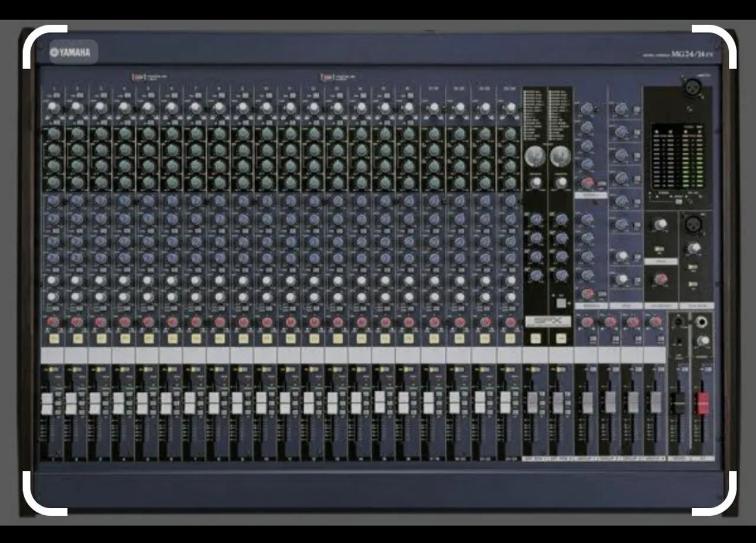This screenshot has width=756, height=543.
Task: Toggle channel 16 yellow ON button
Action: pos(409,339)
